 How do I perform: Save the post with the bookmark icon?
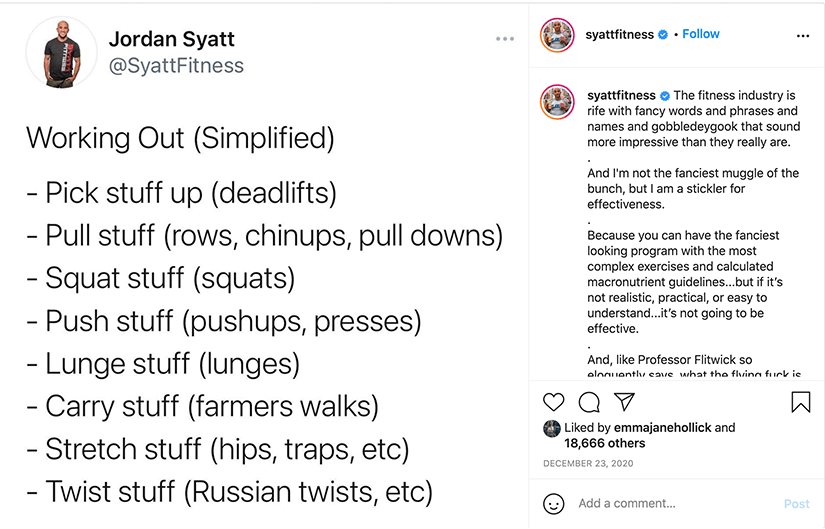pos(800,402)
